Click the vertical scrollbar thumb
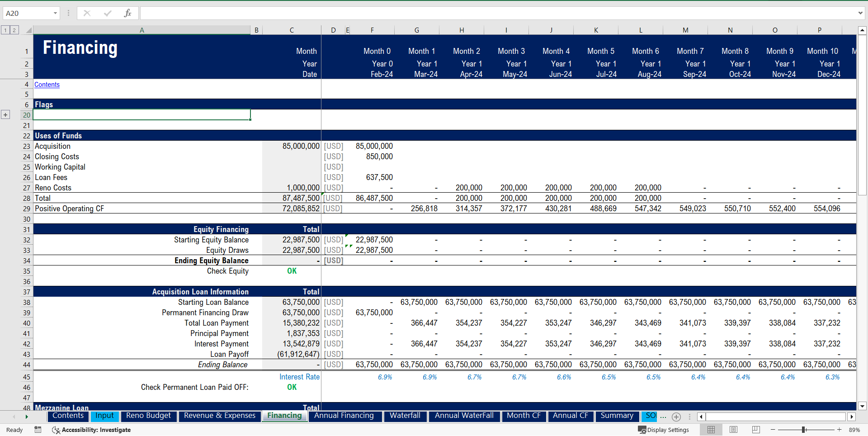The image size is (868, 436). [x=862, y=115]
